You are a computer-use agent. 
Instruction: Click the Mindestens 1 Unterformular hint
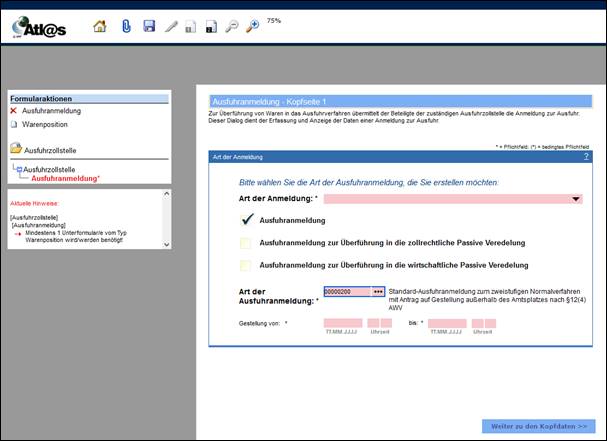(x=76, y=236)
